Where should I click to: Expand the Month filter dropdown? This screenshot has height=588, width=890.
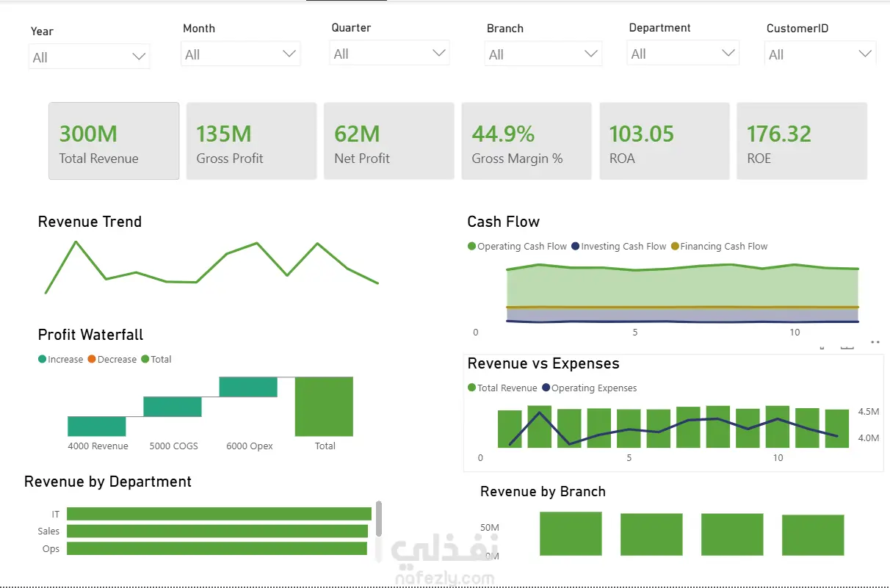pos(241,54)
